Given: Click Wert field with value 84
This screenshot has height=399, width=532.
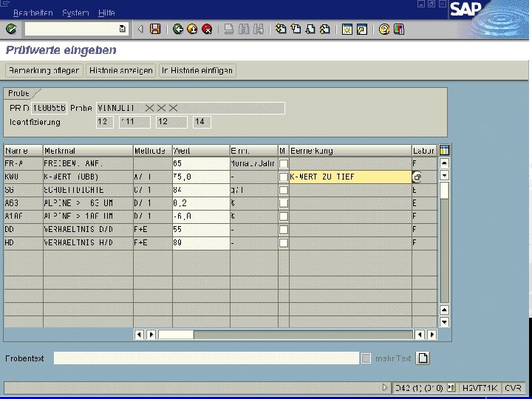Looking at the screenshot, I should [x=201, y=190].
